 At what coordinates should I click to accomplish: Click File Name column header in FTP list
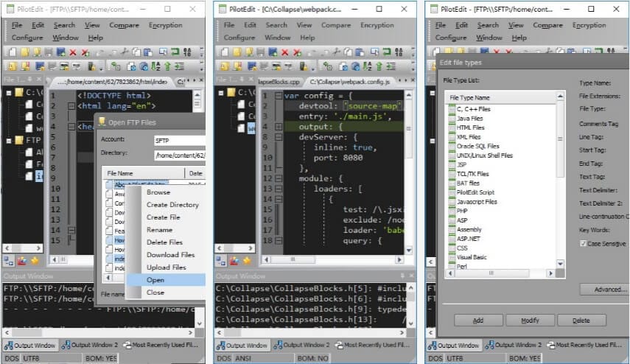pos(144,173)
